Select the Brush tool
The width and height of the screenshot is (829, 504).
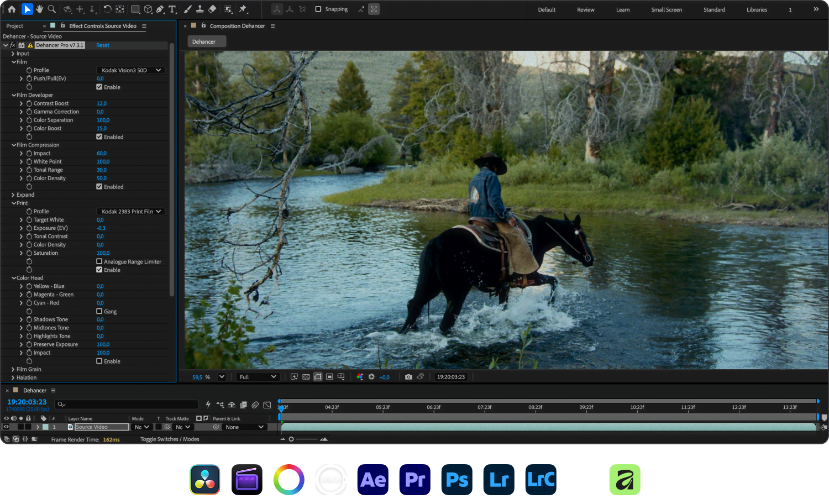coord(187,9)
